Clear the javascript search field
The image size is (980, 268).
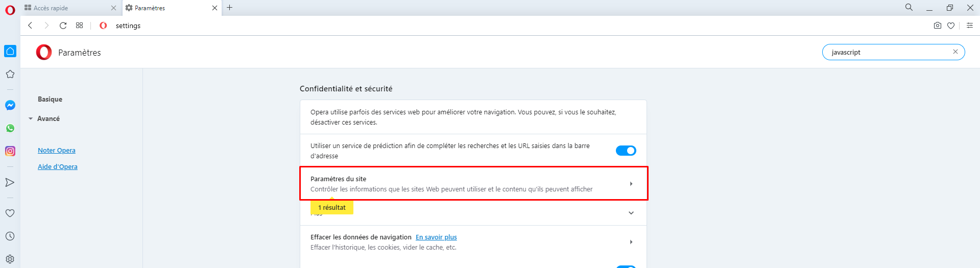955,52
